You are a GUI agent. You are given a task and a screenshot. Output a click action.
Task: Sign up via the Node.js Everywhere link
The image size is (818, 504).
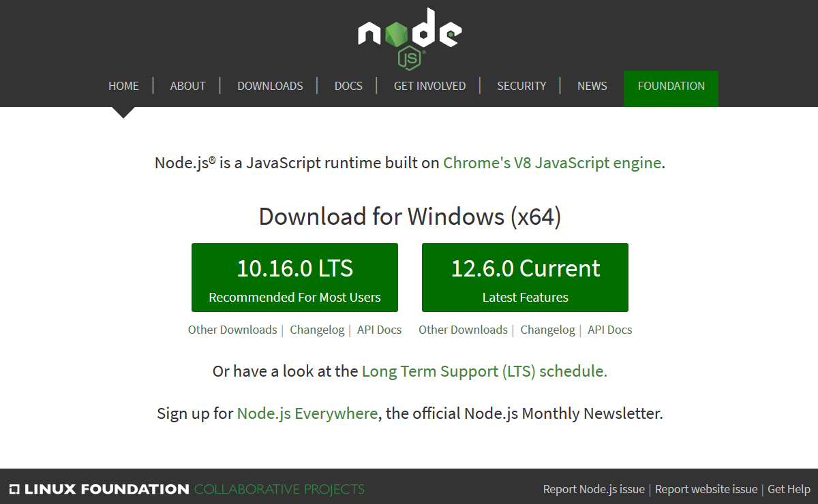tap(307, 413)
